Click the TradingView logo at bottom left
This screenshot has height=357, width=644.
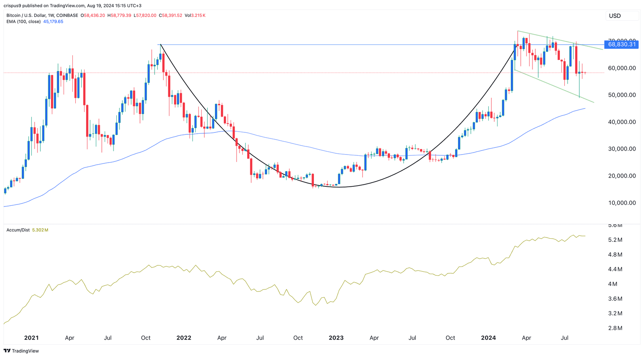point(21,351)
